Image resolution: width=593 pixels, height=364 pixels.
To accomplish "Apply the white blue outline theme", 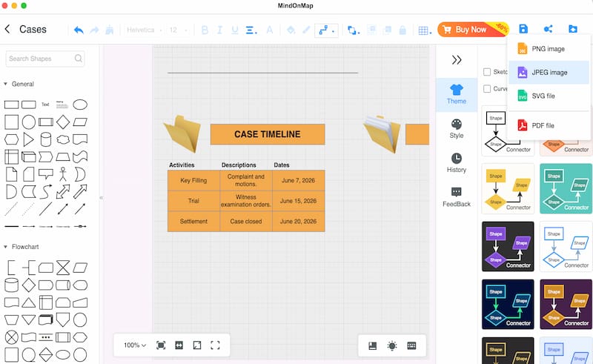I will [566, 247].
